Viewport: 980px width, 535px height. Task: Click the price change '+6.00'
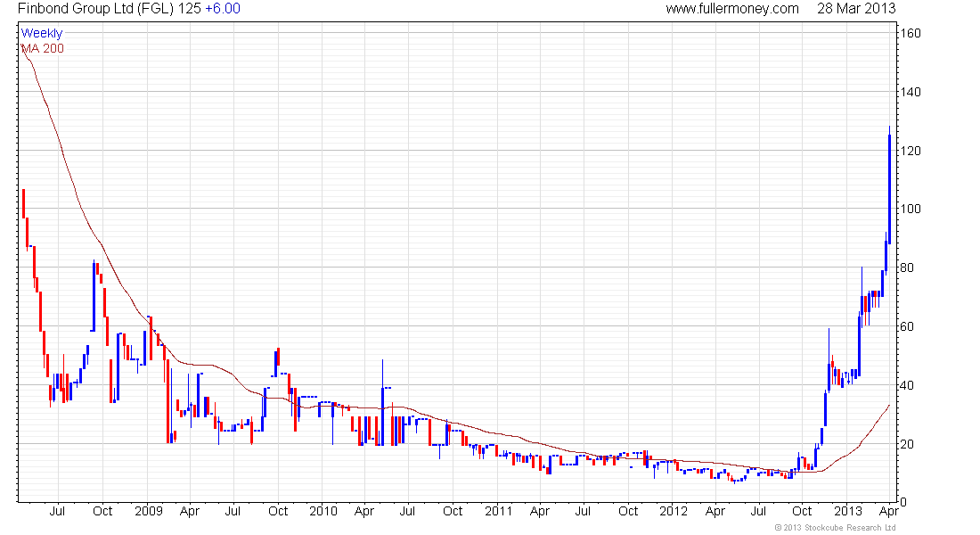pos(223,9)
